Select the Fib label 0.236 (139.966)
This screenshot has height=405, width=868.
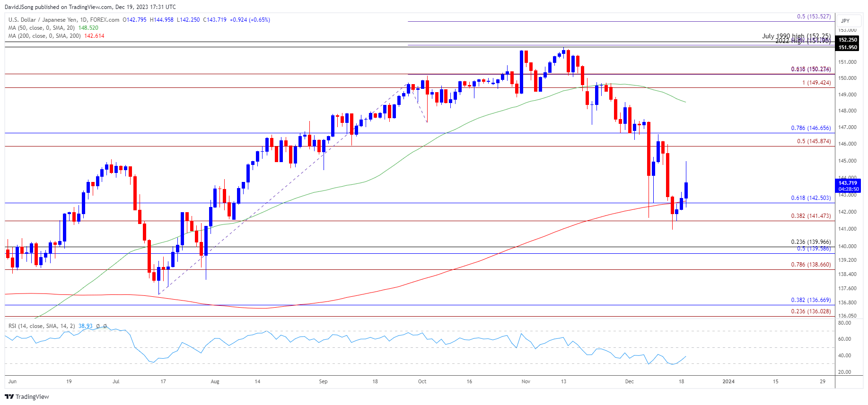[x=811, y=242]
